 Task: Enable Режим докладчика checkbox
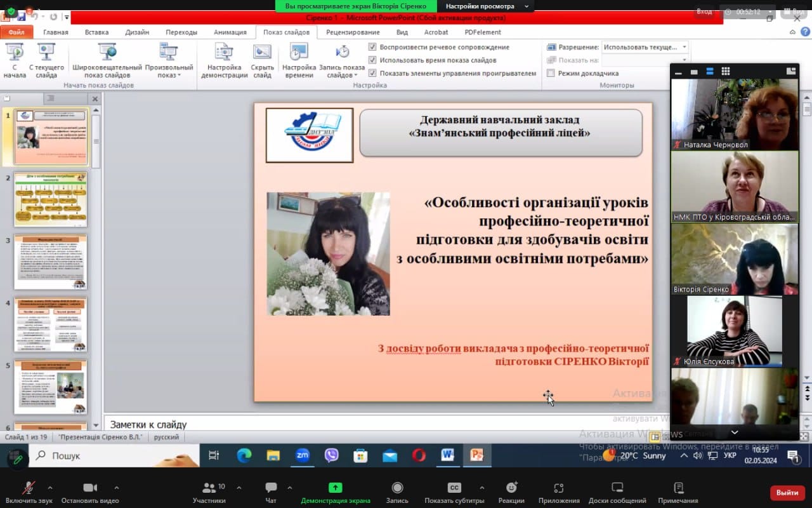(x=551, y=73)
